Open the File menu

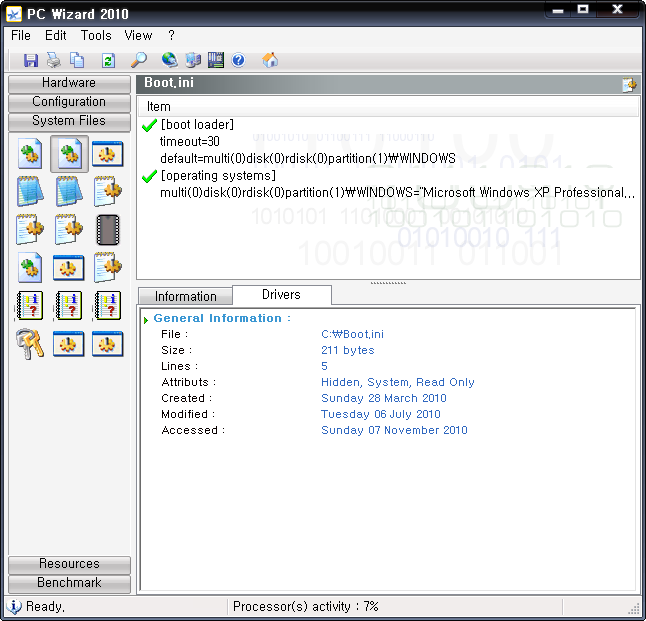pyautogui.click(x=21, y=36)
